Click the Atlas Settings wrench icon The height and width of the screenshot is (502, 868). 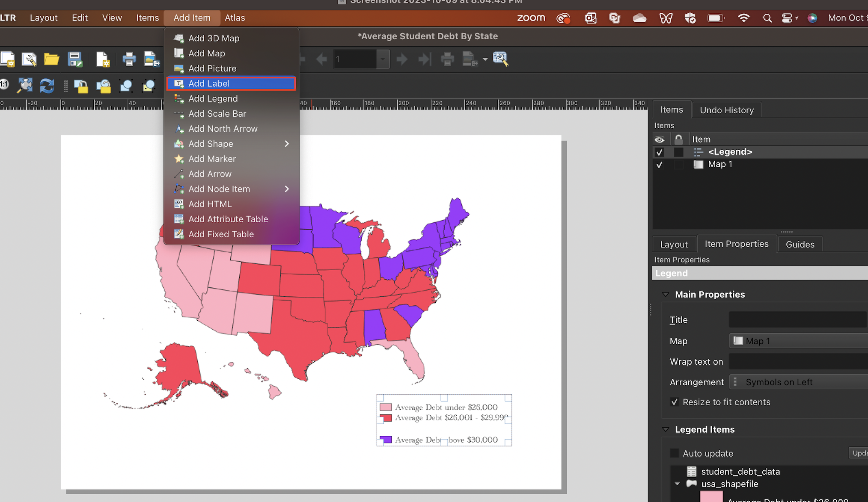500,59
